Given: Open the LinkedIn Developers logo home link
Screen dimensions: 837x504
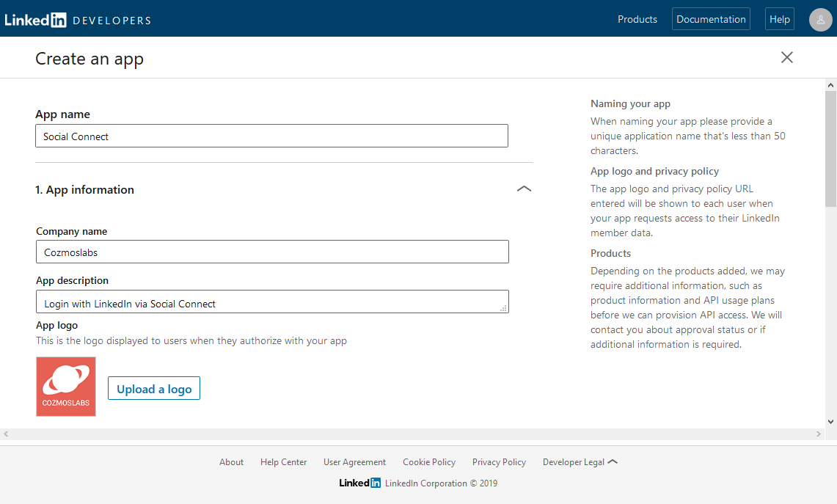Looking at the screenshot, I should point(78,21).
